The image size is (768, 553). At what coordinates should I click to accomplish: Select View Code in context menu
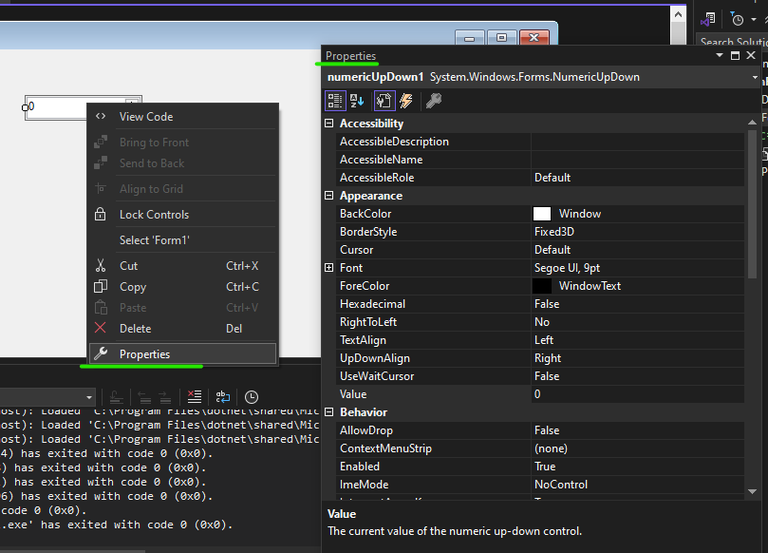click(146, 117)
